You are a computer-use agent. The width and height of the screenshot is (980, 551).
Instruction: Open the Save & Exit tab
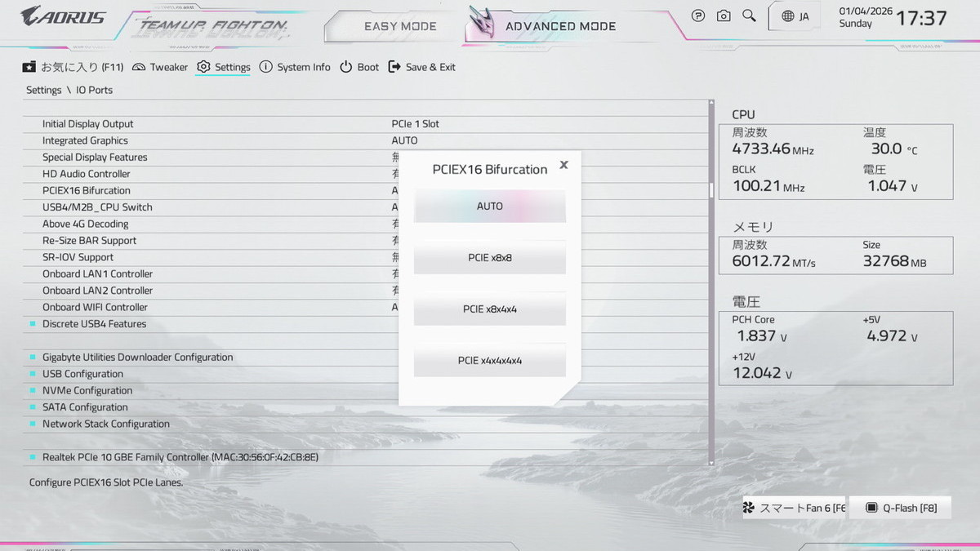coord(421,67)
